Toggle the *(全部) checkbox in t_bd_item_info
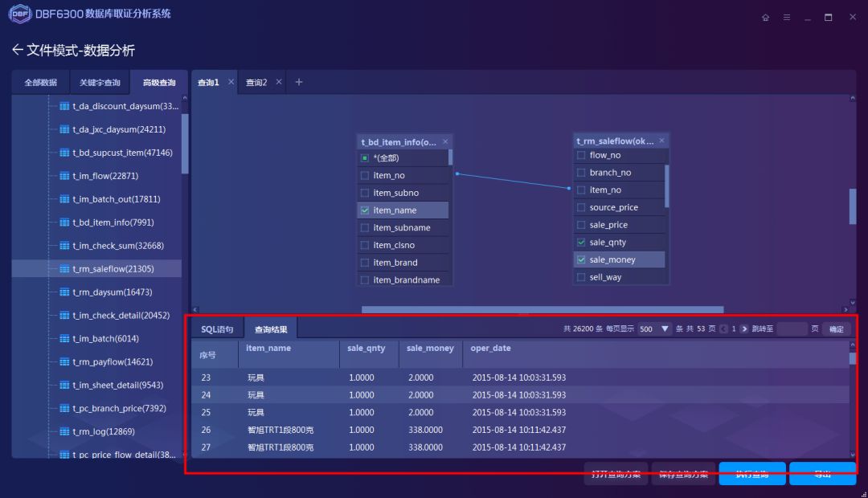 click(365, 158)
